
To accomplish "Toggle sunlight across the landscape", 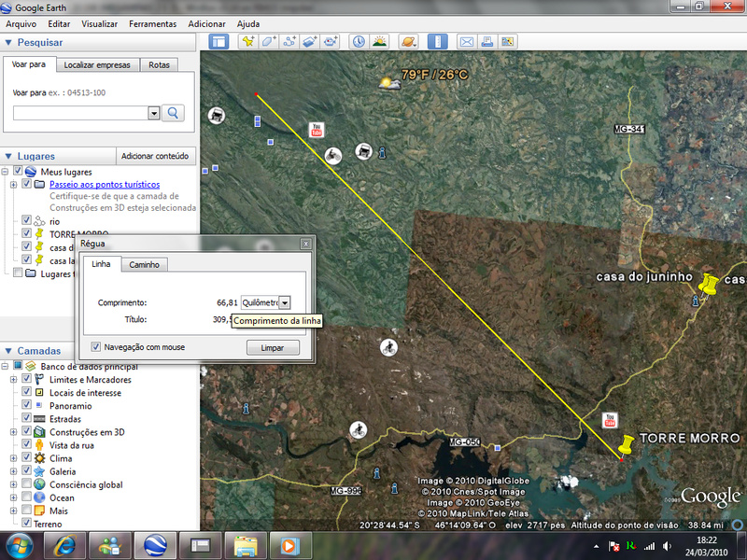I will (x=380, y=42).
